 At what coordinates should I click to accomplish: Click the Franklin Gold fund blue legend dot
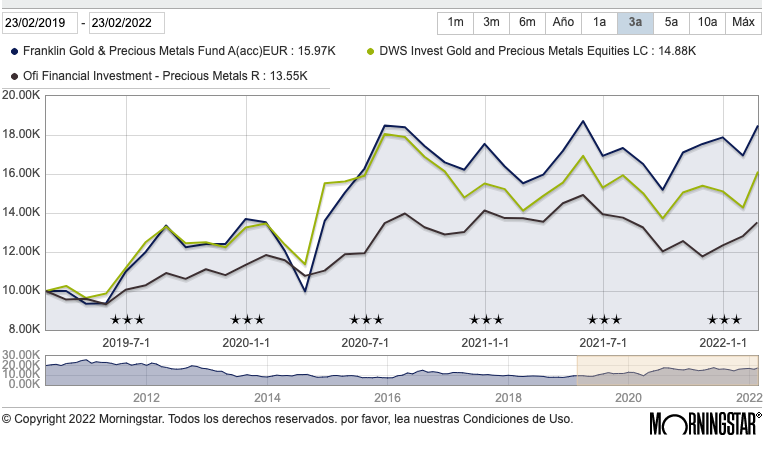pos(14,51)
